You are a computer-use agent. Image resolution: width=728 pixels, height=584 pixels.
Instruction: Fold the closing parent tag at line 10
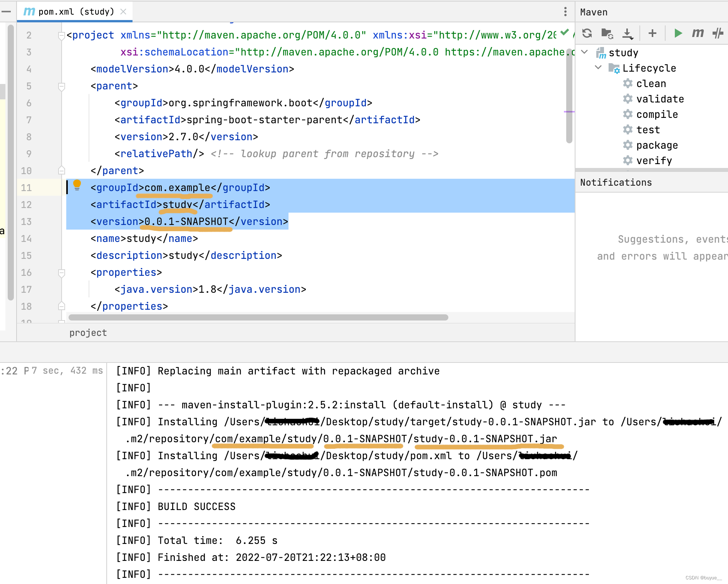[x=61, y=170]
